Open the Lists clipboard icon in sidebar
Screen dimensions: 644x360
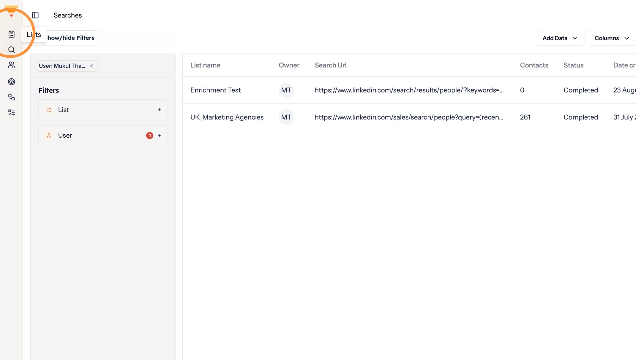pos(12,34)
